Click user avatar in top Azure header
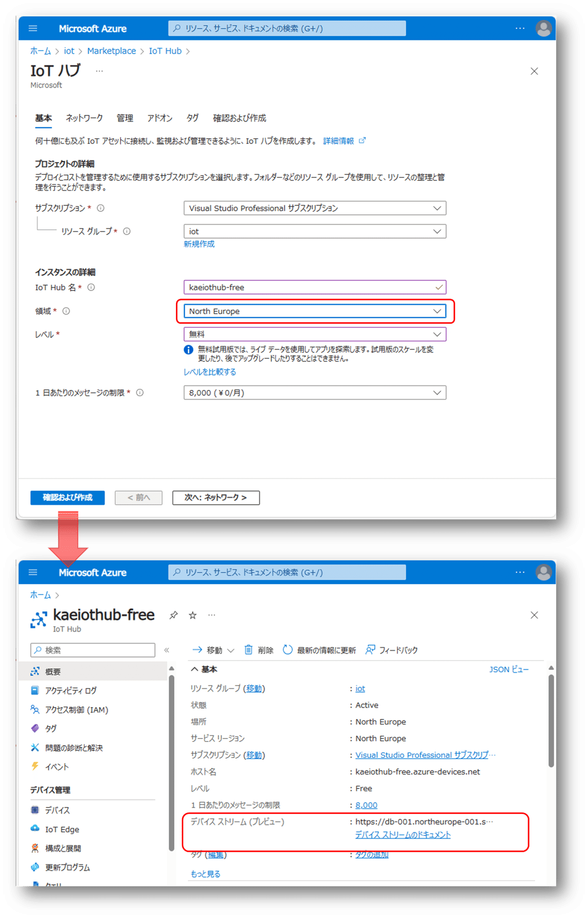 click(543, 28)
